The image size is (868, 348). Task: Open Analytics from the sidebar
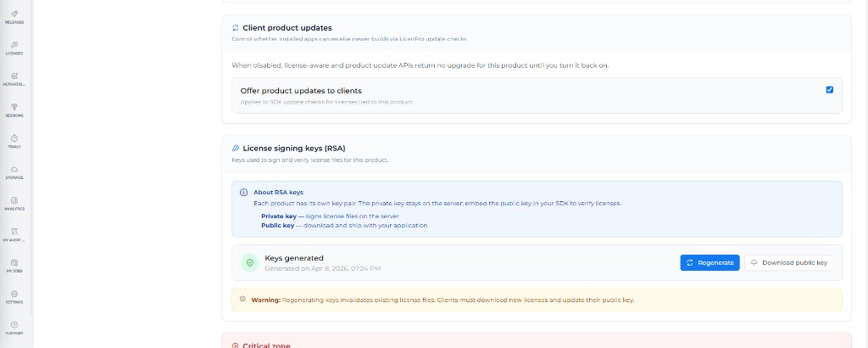pos(14,204)
